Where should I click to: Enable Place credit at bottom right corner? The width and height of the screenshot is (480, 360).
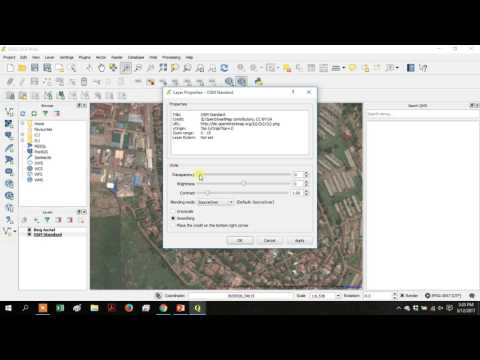[173, 226]
